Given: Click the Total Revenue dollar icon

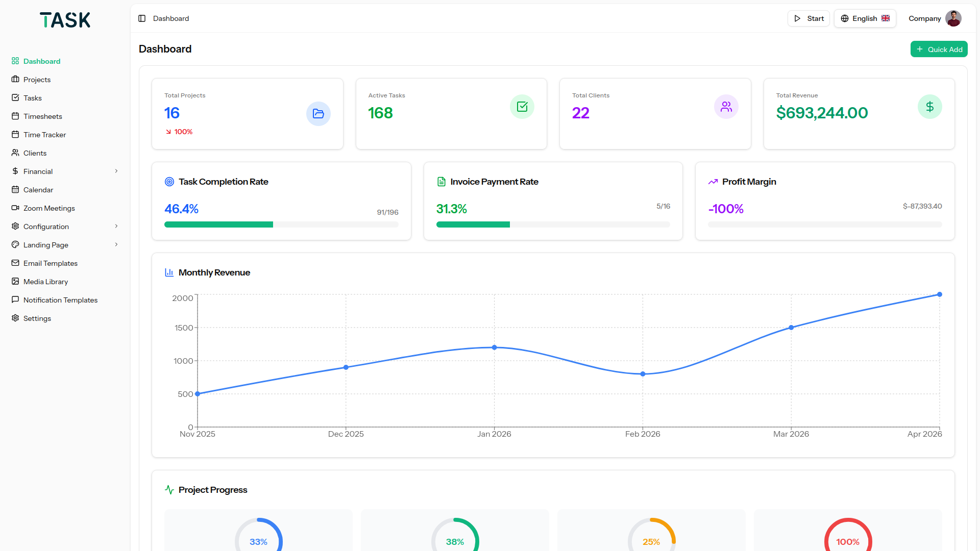Looking at the screenshot, I should click(929, 107).
